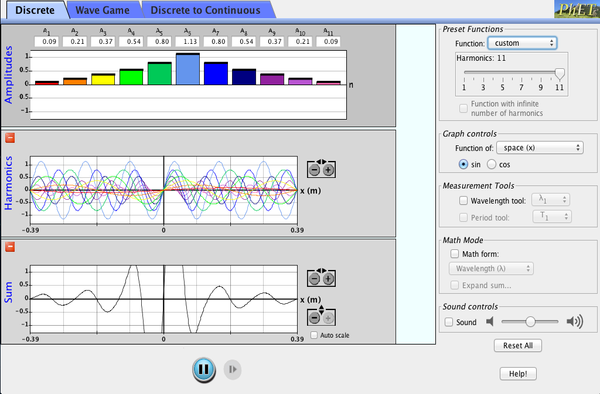The width and height of the screenshot is (600, 394).
Task: Click the teal green fifth harmonic bar
Action: pos(160,73)
